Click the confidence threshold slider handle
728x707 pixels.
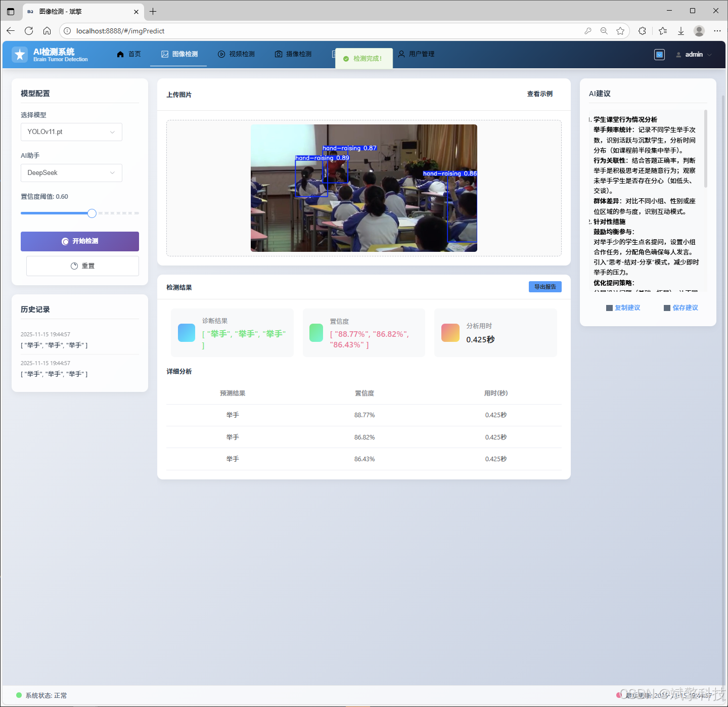tap(92, 213)
